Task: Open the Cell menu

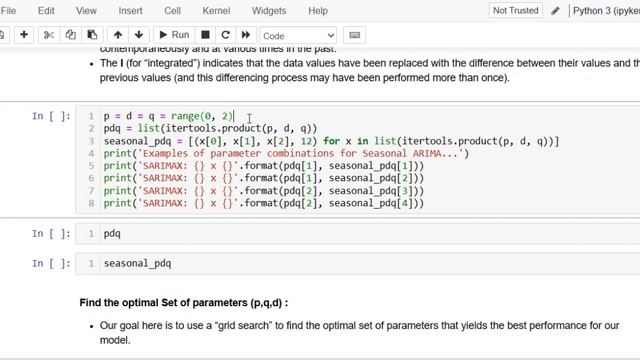Action: (172, 11)
